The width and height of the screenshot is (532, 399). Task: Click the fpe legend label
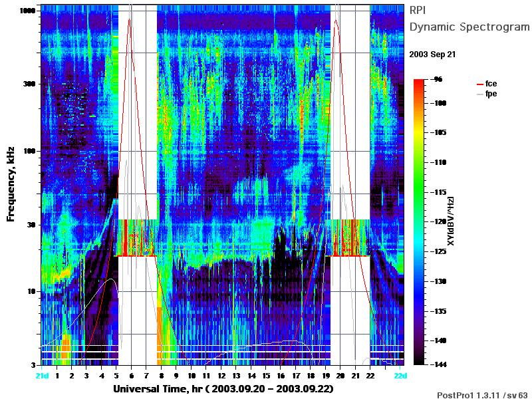491,94
